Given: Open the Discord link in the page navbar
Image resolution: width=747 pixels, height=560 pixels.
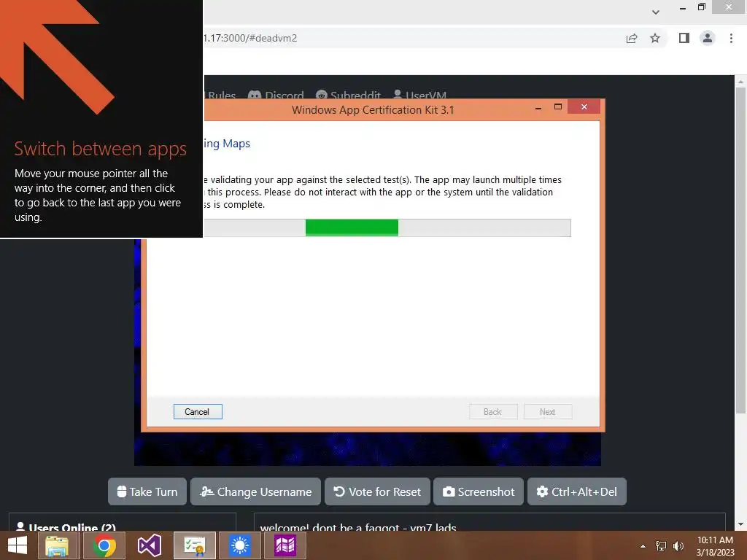Looking at the screenshot, I should [x=276, y=96].
